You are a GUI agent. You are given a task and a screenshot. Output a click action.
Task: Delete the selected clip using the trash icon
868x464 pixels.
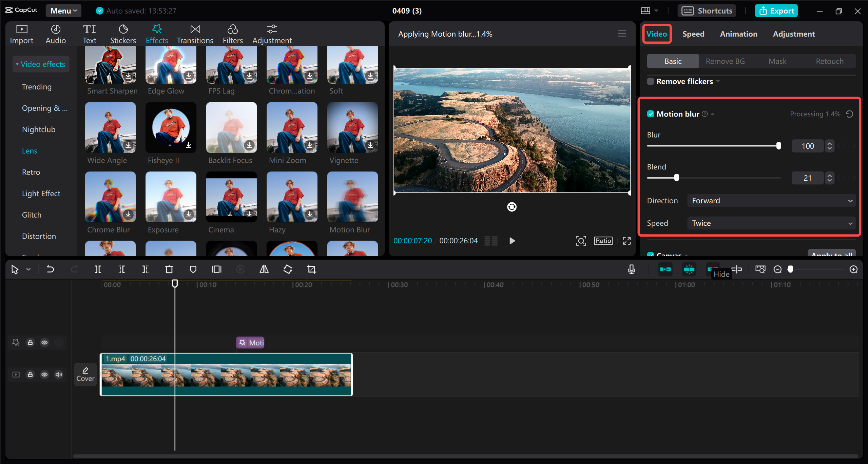tap(169, 269)
